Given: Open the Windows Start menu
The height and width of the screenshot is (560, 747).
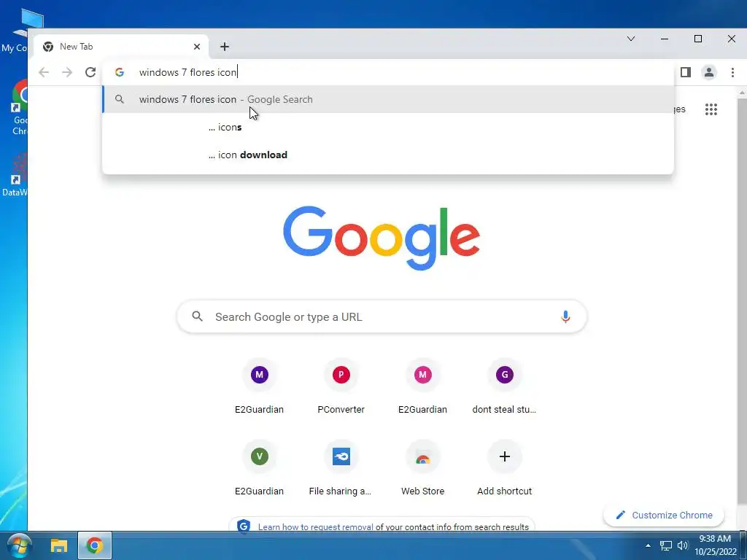Looking at the screenshot, I should pyautogui.click(x=19, y=545).
